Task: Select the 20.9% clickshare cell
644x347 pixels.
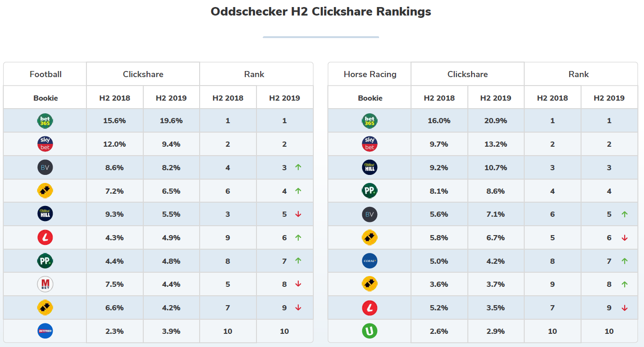Action: point(496,121)
